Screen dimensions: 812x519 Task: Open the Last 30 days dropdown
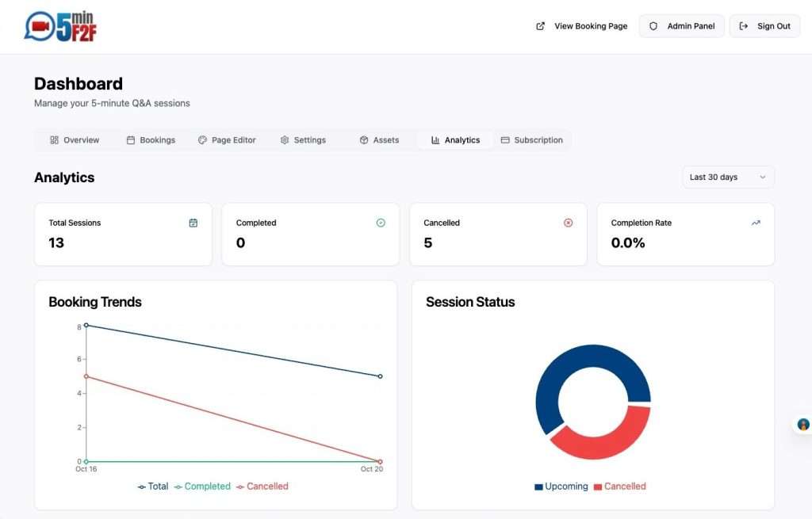tap(728, 177)
